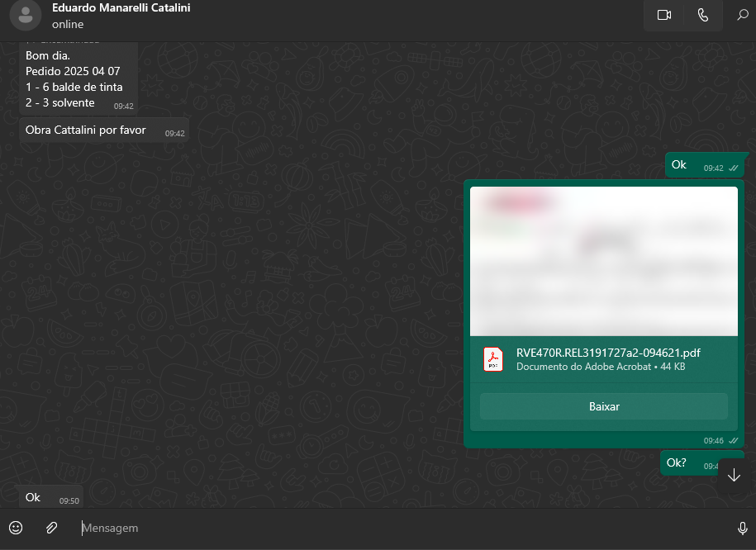Open the chat search magnifier icon
Screen dimensions: 756x550
pos(742,15)
